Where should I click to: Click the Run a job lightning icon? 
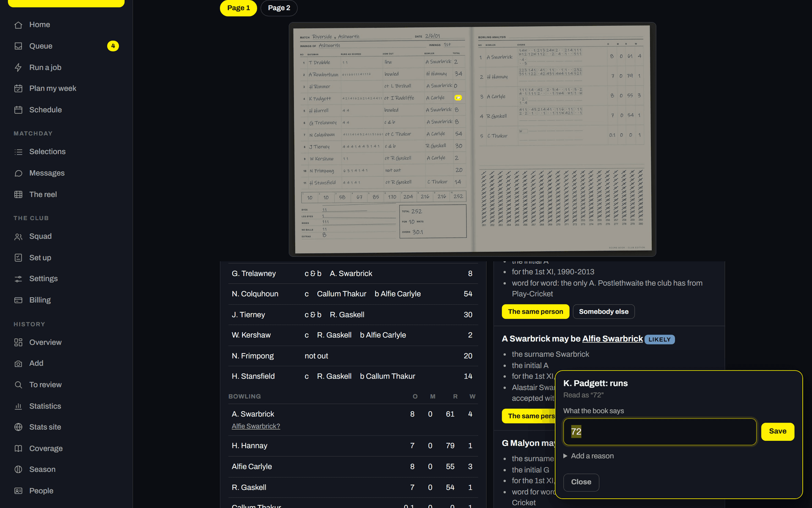(18, 67)
